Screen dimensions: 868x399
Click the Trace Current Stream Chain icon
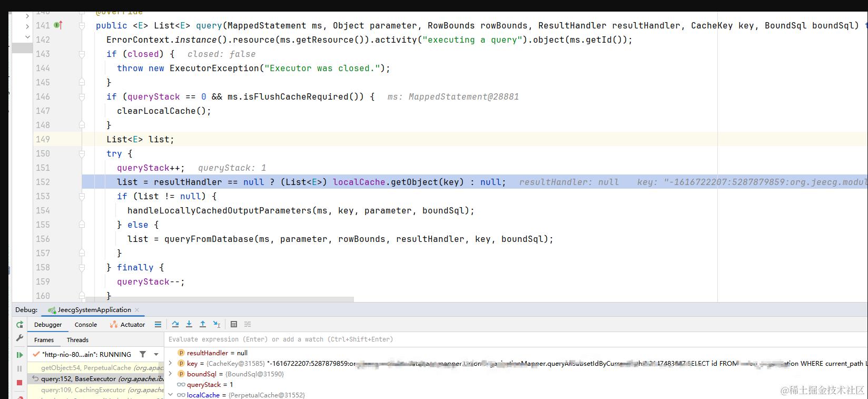click(x=248, y=324)
